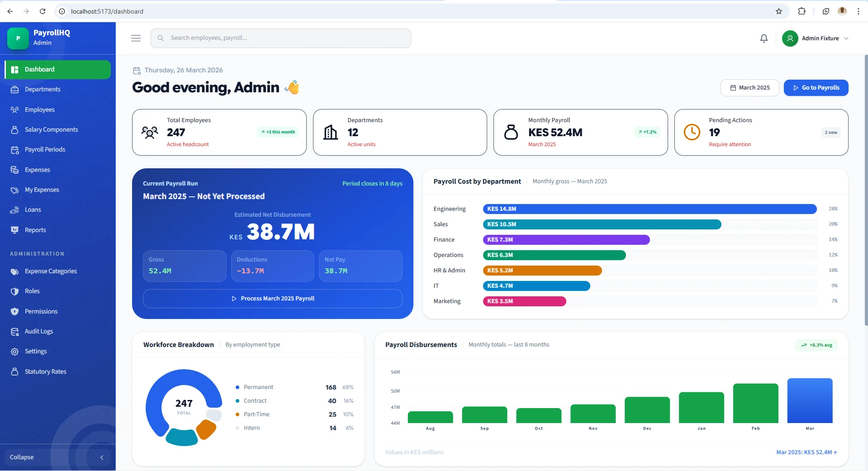Click the PayrollHQ green logo icon
868x471 pixels.
(x=18, y=38)
